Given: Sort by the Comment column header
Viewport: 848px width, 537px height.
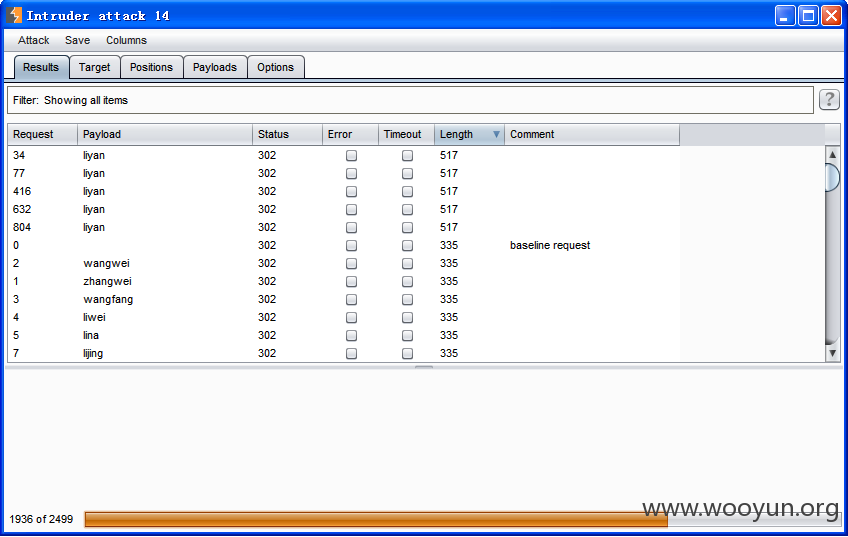Looking at the screenshot, I should [x=592, y=134].
